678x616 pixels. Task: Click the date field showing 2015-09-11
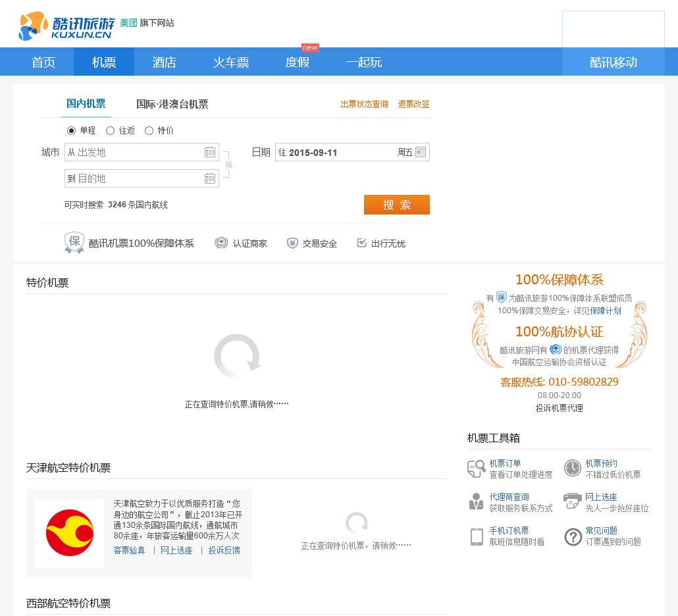click(352, 152)
